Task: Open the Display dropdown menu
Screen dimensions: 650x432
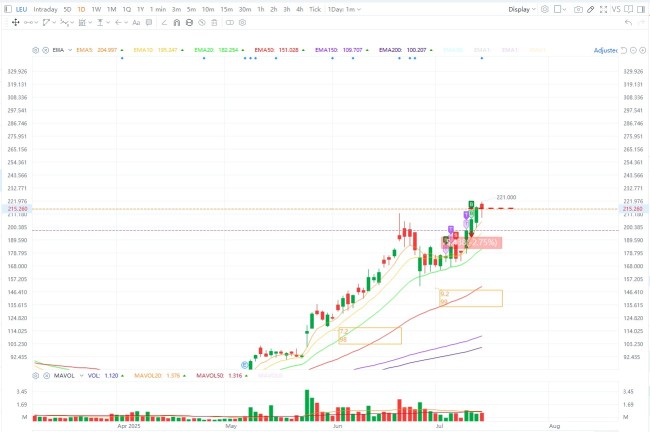Action: [x=522, y=9]
